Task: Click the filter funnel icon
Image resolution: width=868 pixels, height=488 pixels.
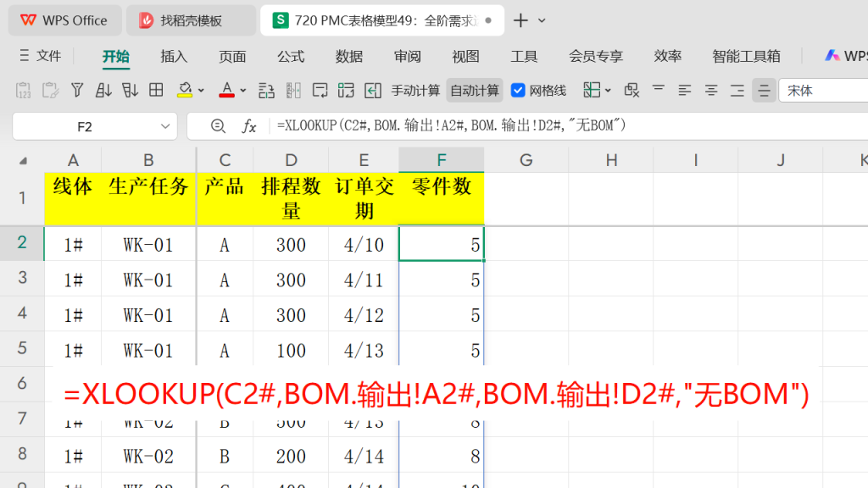Action: click(x=77, y=90)
